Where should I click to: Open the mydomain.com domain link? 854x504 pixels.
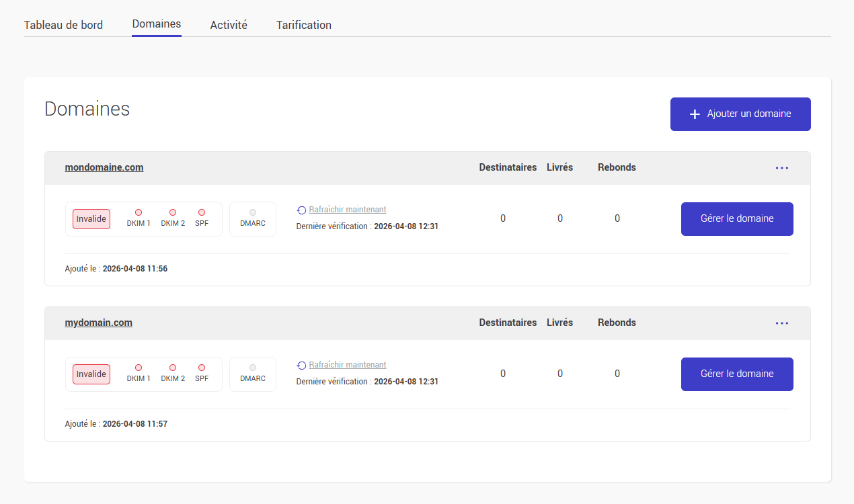[x=99, y=323]
